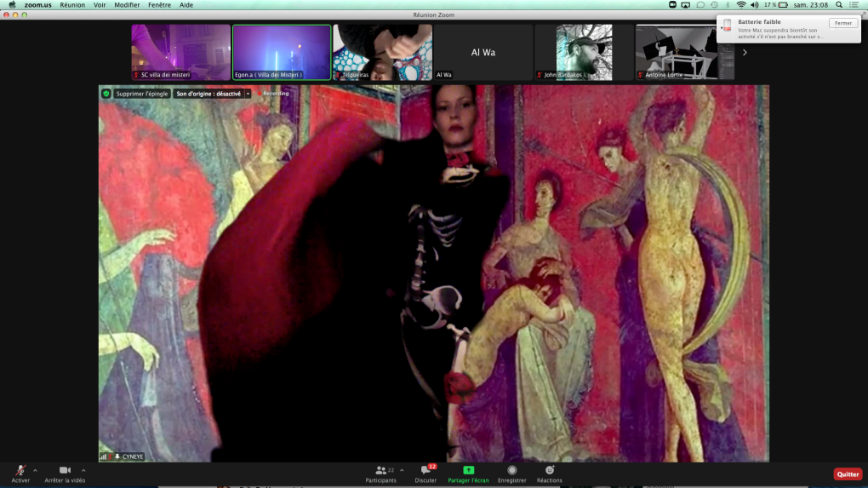Click the Enregistrer record icon
This screenshot has height=488, width=868.
pyautogui.click(x=511, y=470)
